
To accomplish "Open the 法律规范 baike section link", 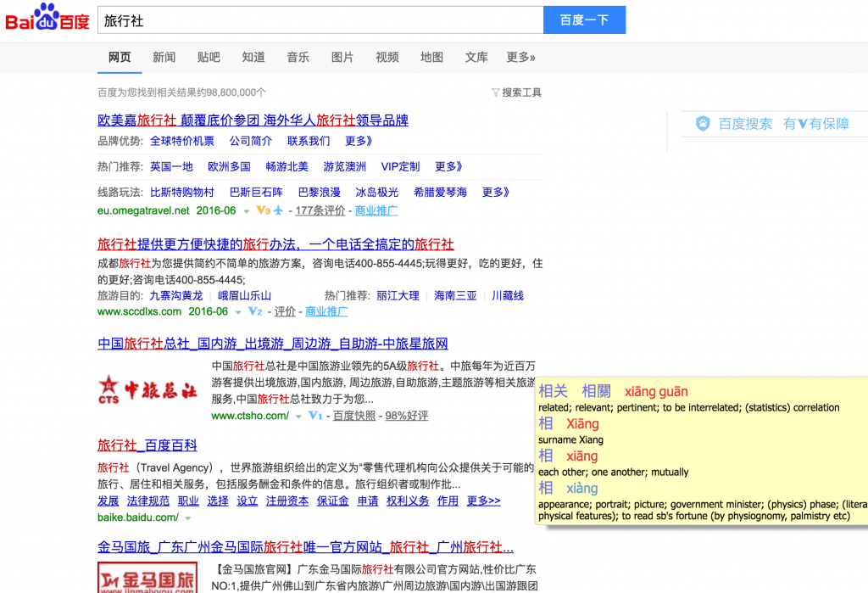I will (x=148, y=501).
